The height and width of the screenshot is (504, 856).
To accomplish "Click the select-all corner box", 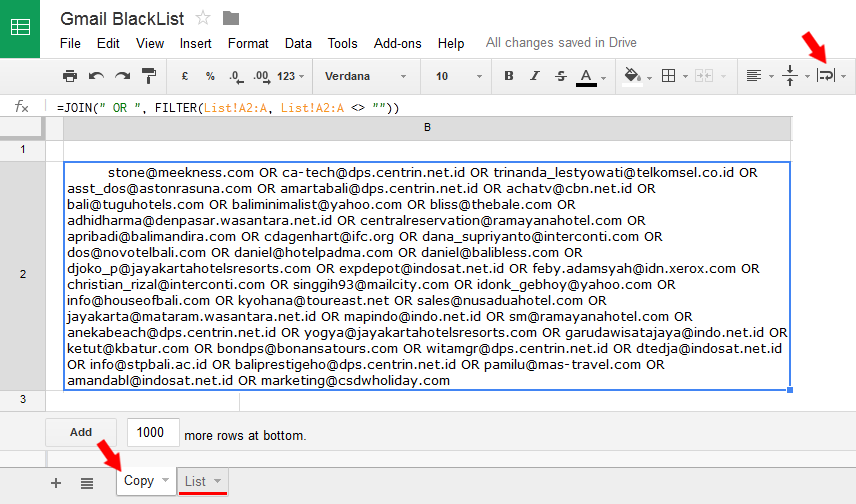I will 22,128.
